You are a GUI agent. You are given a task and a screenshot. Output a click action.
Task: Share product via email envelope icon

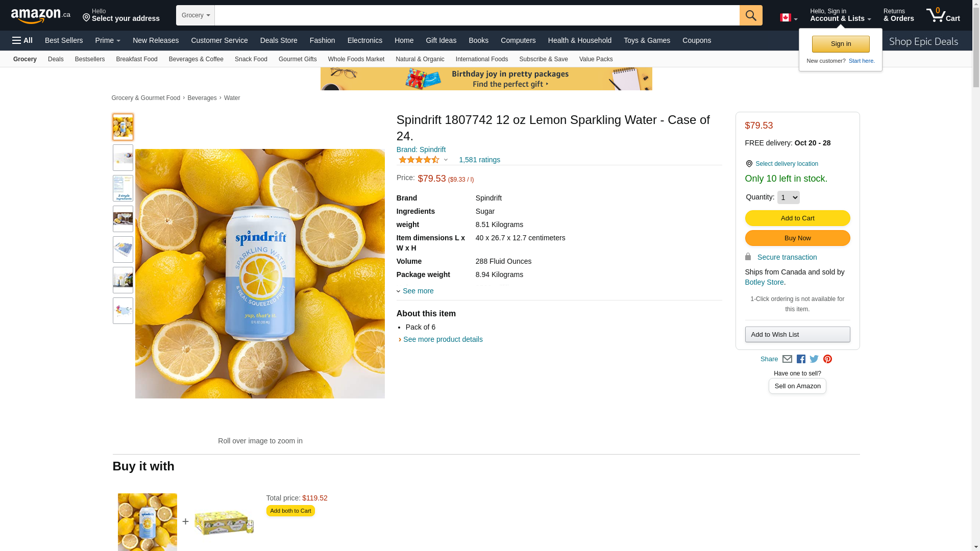(x=787, y=359)
